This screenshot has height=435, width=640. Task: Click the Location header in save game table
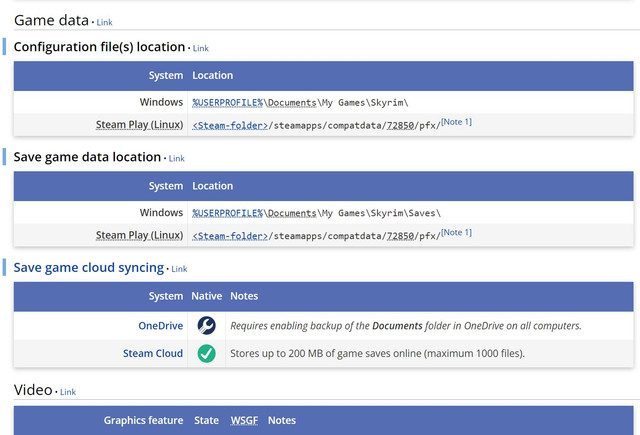pos(213,186)
